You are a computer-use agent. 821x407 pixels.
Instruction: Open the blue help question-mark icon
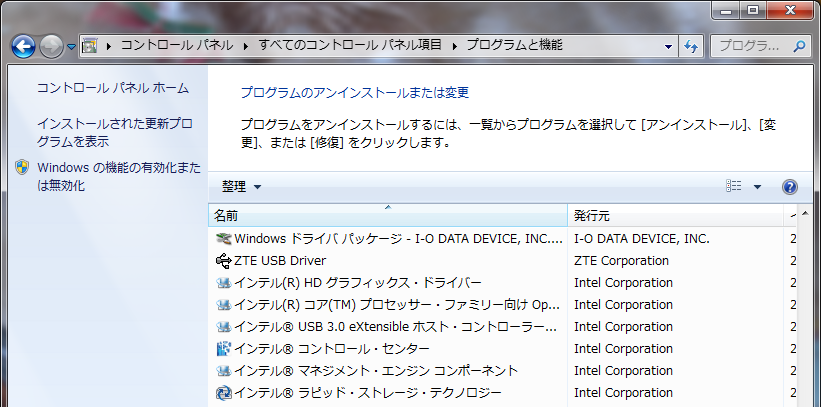tap(790, 186)
